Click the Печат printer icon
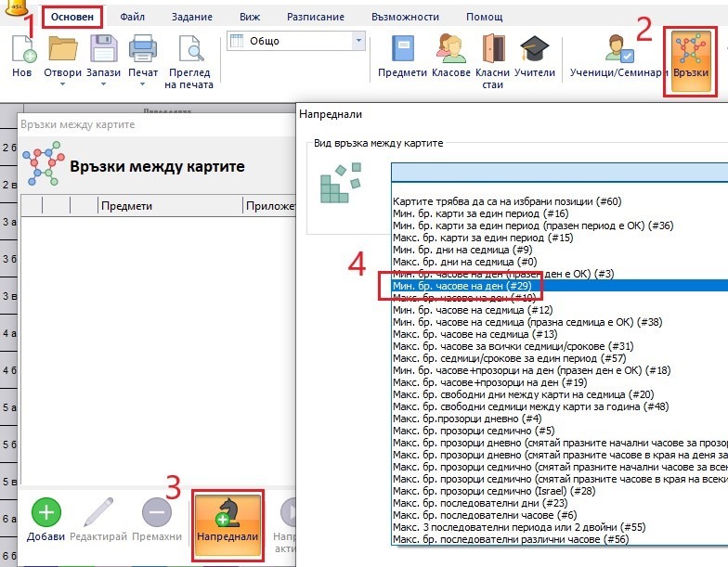728x567 pixels. [x=143, y=48]
